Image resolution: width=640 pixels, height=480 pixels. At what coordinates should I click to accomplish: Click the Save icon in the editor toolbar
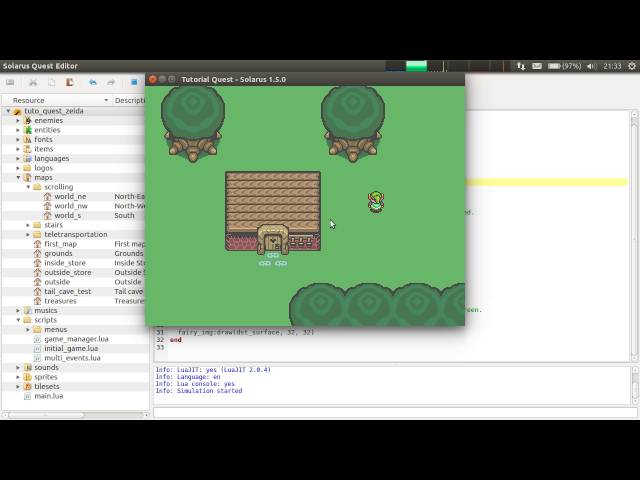pyautogui.click(x=10, y=82)
